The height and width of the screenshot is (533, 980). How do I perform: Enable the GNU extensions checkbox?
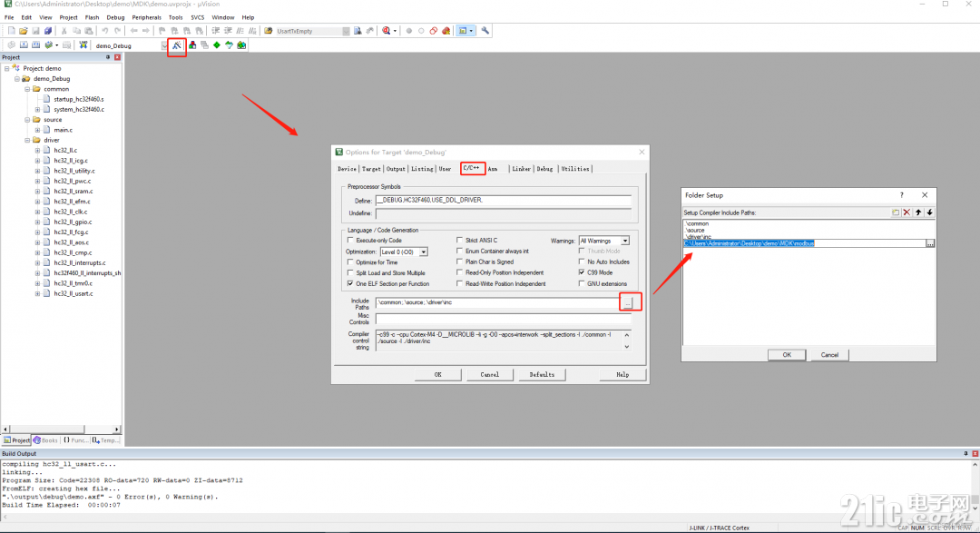(x=582, y=283)
